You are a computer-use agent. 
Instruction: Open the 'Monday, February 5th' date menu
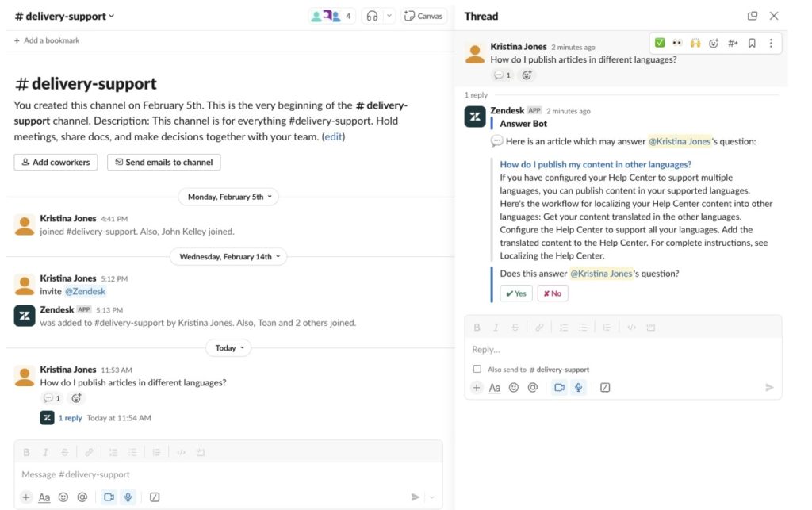(228, 197)
